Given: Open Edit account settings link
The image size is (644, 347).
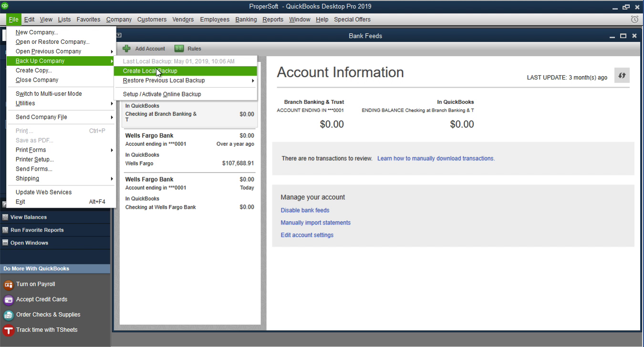Looking at the screenshot, I should (x=307, y=235).
